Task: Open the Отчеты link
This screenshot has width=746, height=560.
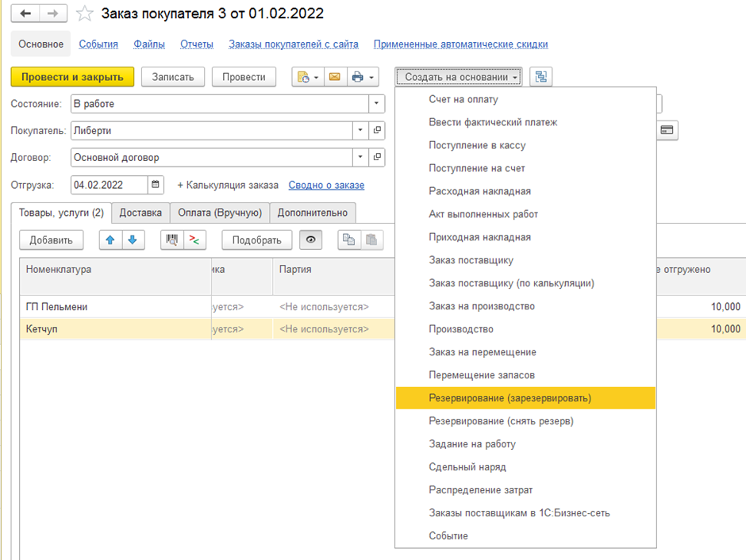Action: pyautogui.click(x=197, y=44)
